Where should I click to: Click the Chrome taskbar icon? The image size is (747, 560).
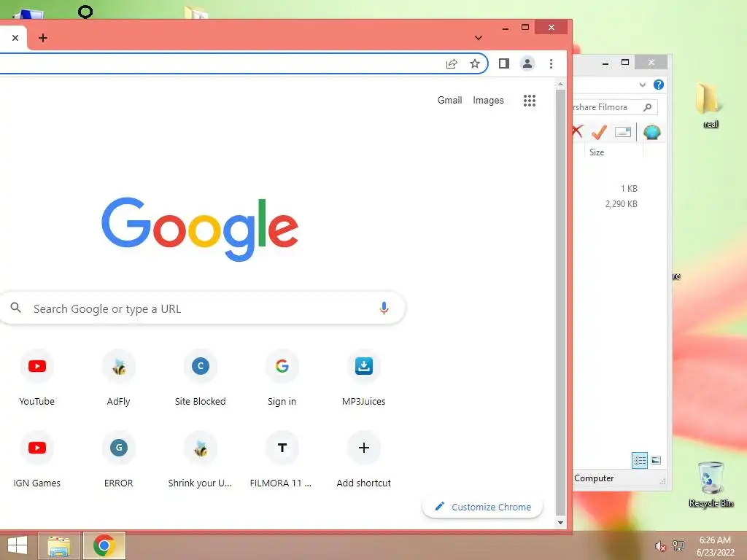pos(104,545)
